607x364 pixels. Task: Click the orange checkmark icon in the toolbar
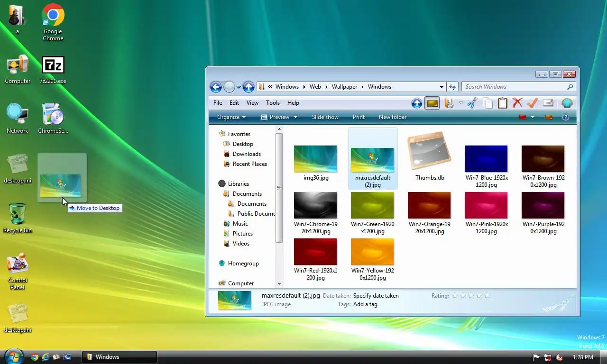[533, 103]
